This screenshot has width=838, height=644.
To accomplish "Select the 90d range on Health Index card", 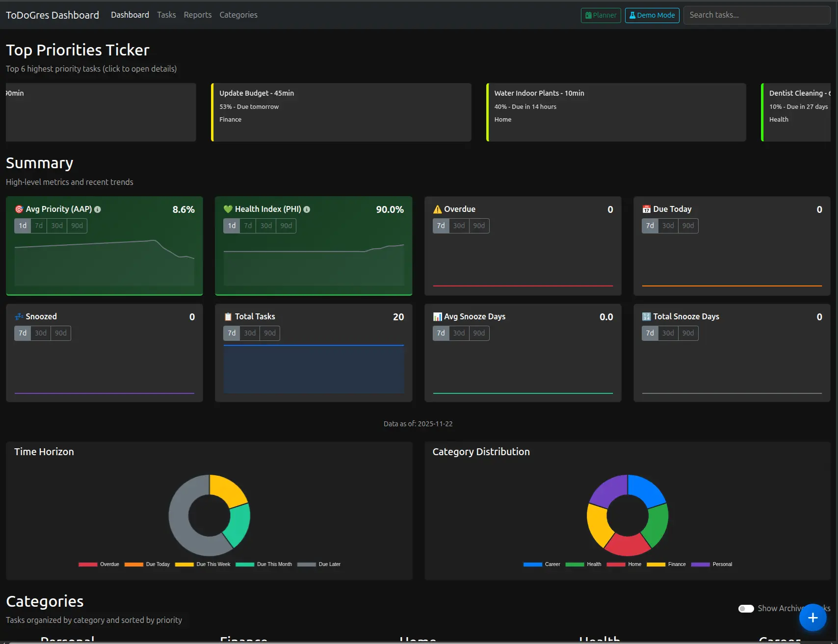I will 286,226.
